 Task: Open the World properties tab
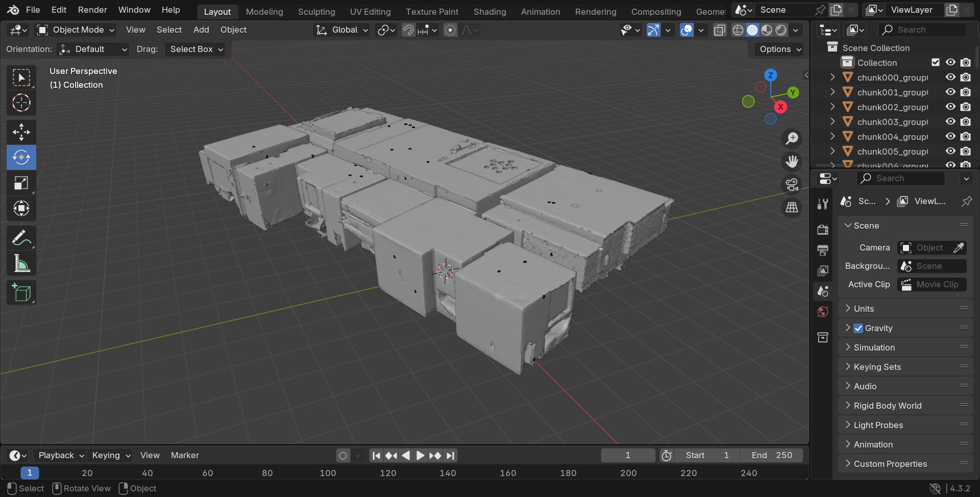point(822,312)
